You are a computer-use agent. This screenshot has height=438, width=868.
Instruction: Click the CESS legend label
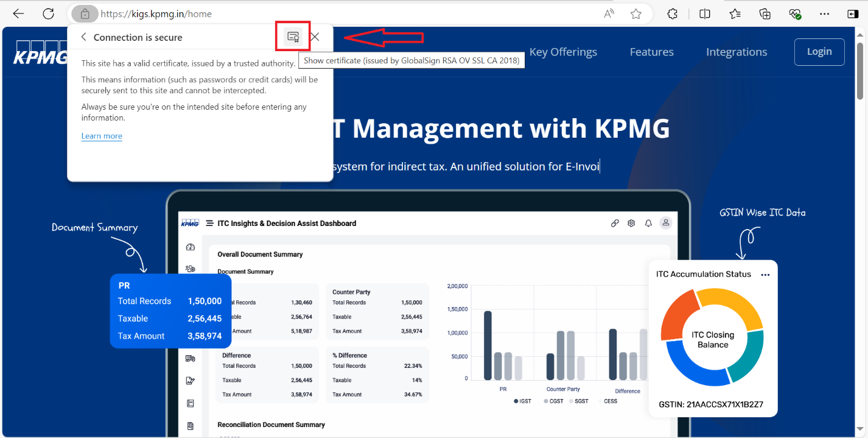click(611, 401)
